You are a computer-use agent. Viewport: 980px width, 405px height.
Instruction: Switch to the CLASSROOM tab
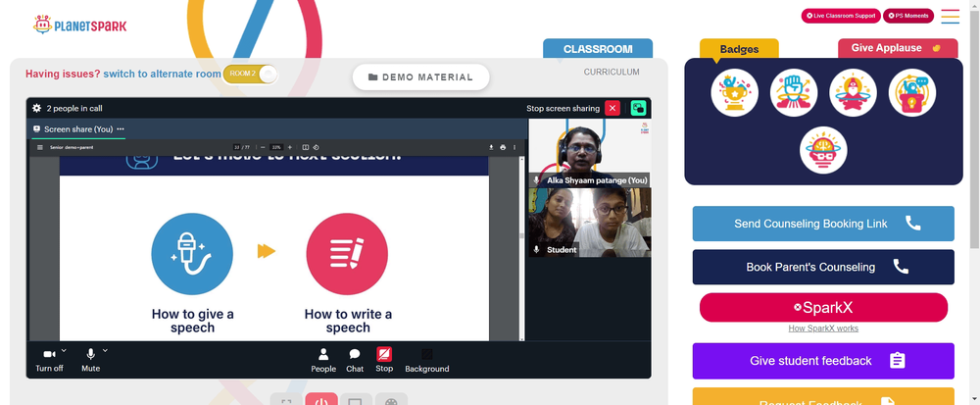(x=598, y=49)
